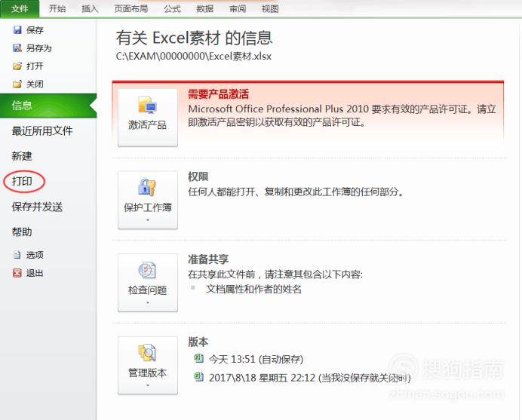Click 退出 text in sidebar
522x420 pixels.
point(35,273)
